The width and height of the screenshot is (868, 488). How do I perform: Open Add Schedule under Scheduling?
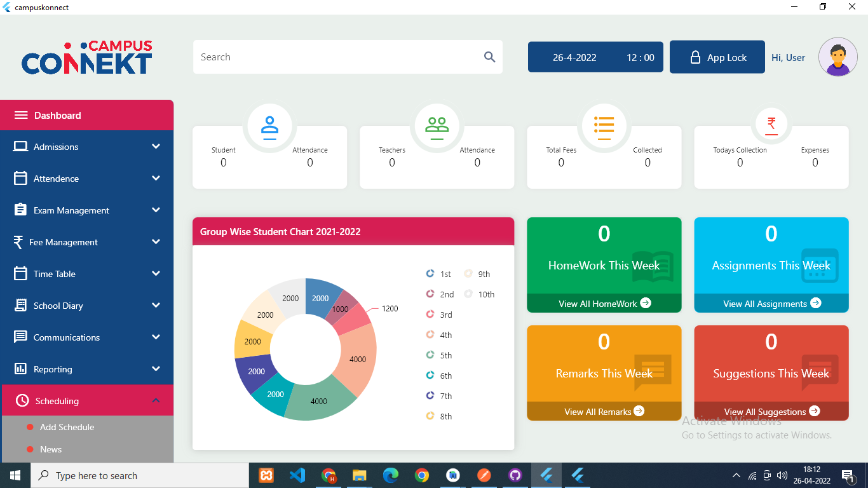67,427
